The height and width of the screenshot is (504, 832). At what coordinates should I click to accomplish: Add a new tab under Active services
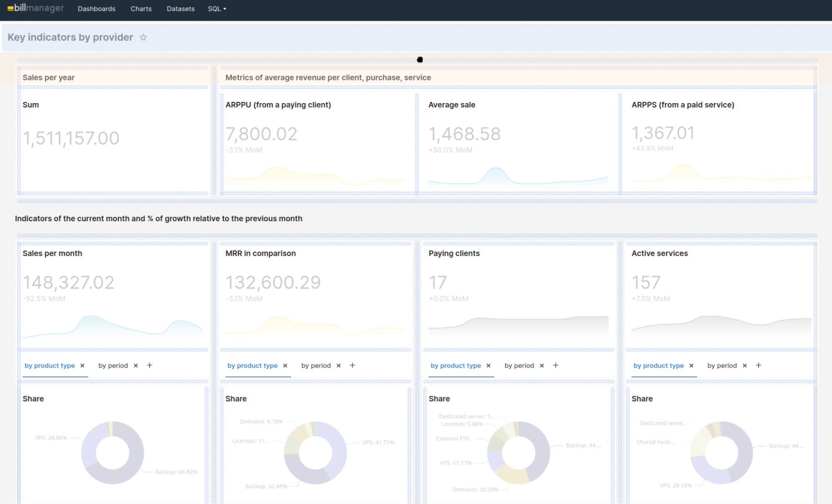click(x=759, y=365)
